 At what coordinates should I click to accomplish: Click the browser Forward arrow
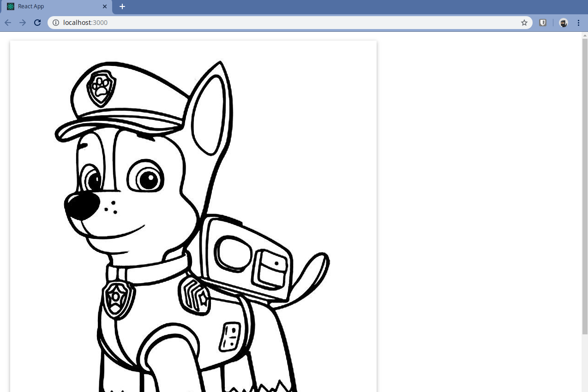pyautogui.click(x=23, y=23)
